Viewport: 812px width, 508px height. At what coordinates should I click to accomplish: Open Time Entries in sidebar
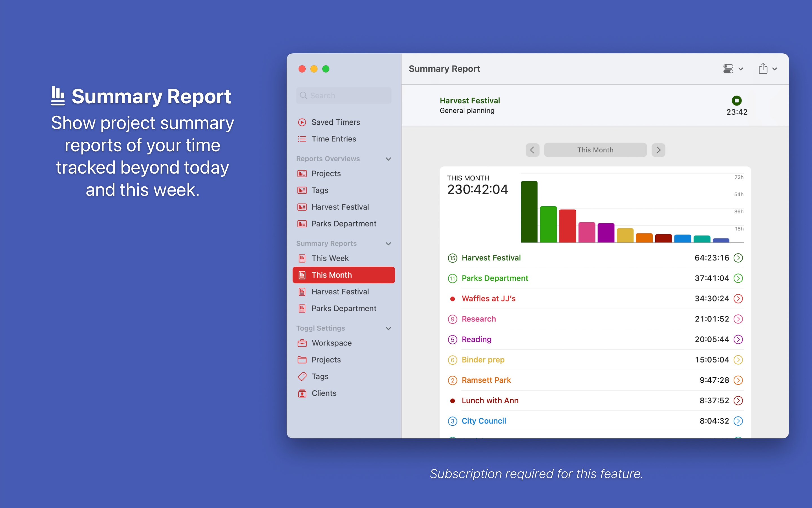click(x=344, y=139)
